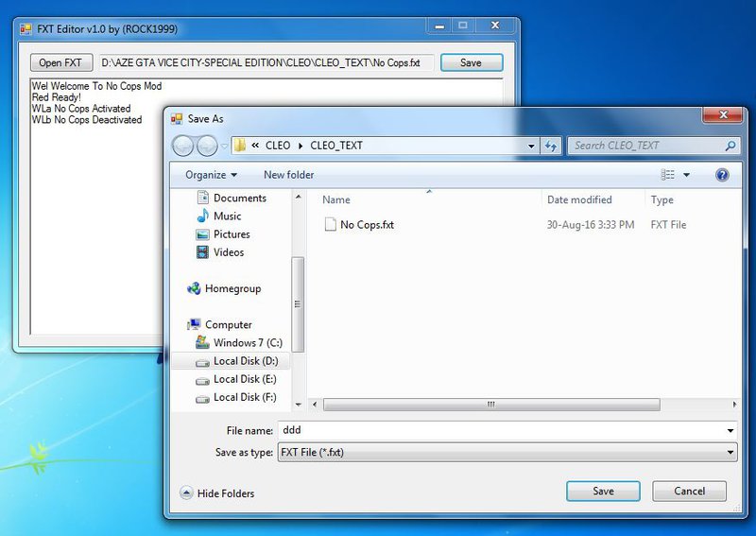Collapse with the Hide Folders button
The height and width of the screenshot is (536, 756).
click(x=217, y=493)
